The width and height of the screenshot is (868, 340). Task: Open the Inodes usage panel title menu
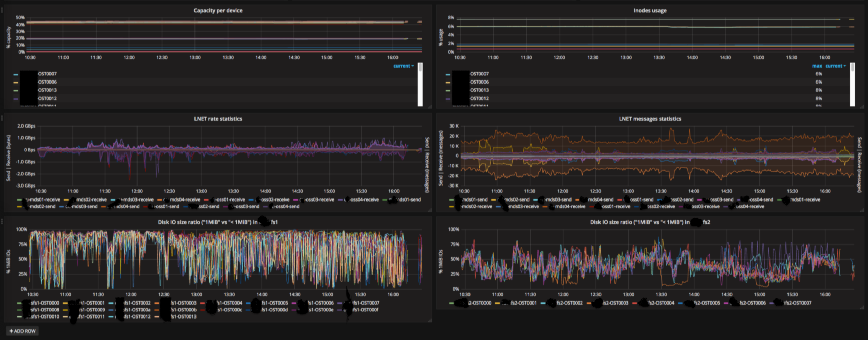(x=650, y=10)
